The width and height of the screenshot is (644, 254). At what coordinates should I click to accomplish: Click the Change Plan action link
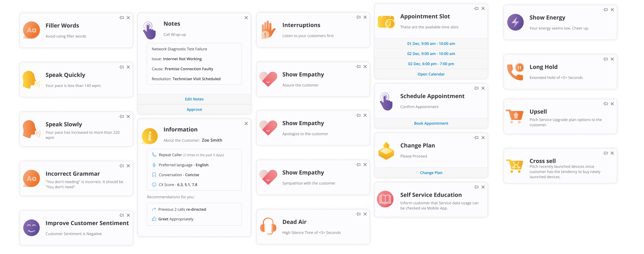point(431,173)
